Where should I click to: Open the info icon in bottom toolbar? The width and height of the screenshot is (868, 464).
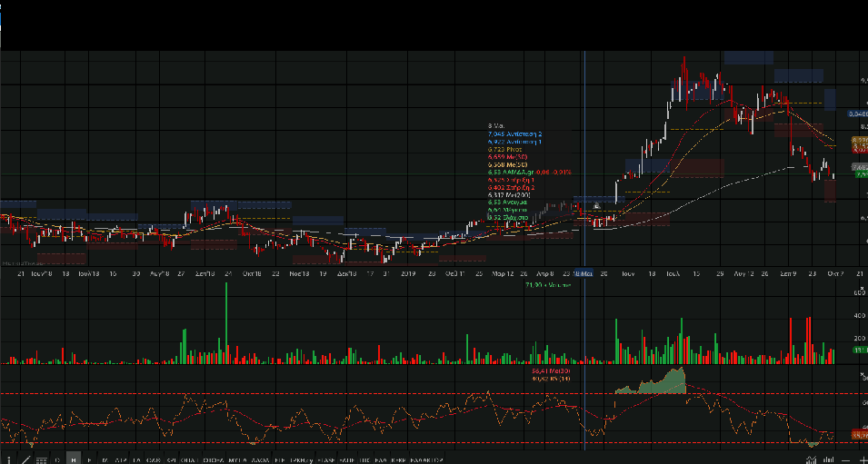9,459
